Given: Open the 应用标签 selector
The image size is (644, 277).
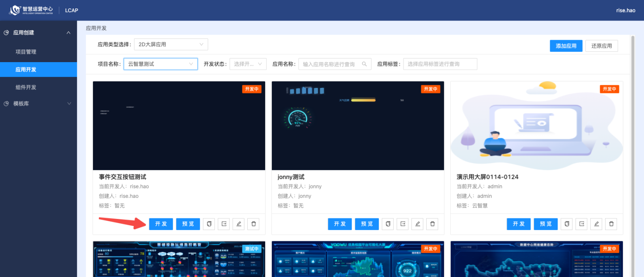Looking at the screenshot, I should [440, 64].
